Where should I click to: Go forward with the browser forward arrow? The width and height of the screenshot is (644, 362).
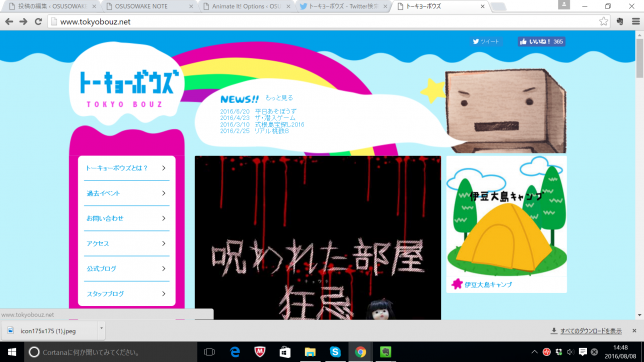[23, 21]
